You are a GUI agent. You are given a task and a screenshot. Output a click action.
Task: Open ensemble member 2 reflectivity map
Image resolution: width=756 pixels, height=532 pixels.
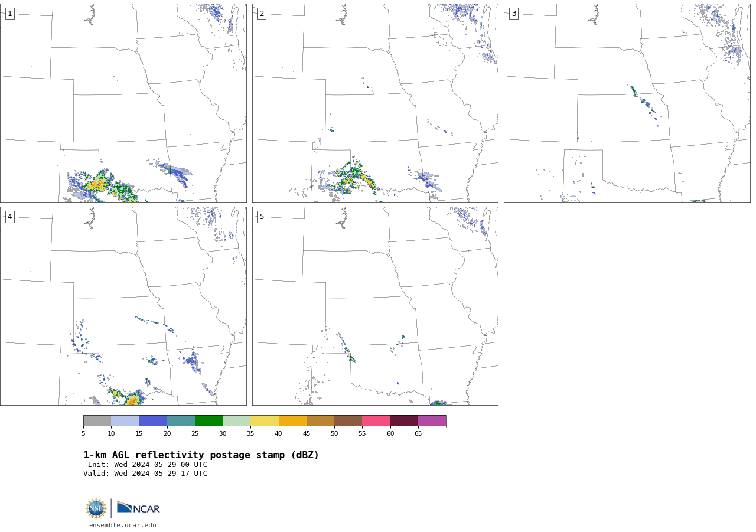point(375,103)
